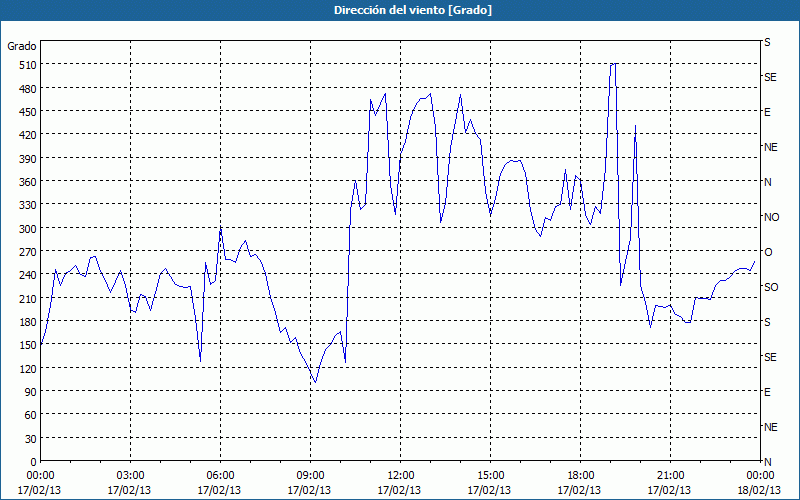The height and width of the screenshot is (500, 800).
Task: Select the 450 degree axis label
Action: click(x=28, y=112)
